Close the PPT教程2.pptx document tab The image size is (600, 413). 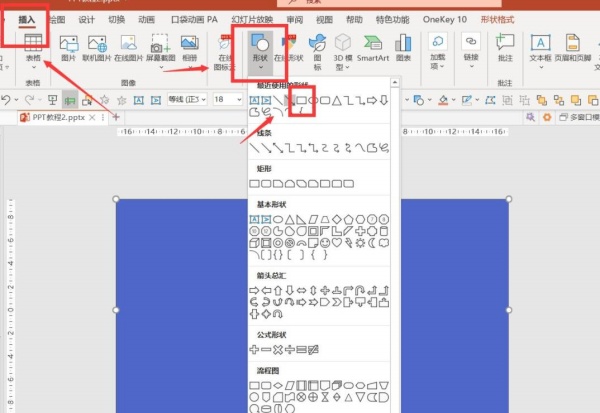pos(92,118)
